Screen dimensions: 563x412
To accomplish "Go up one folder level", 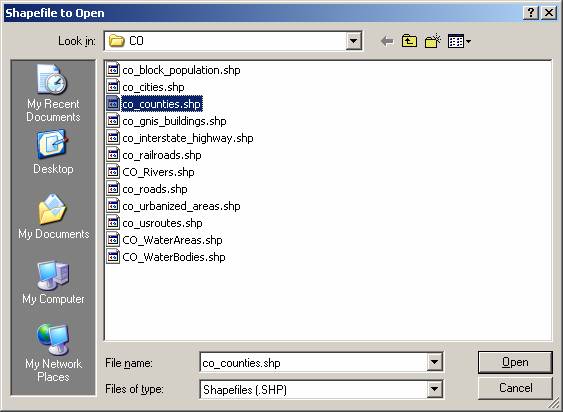I will 409,41.
